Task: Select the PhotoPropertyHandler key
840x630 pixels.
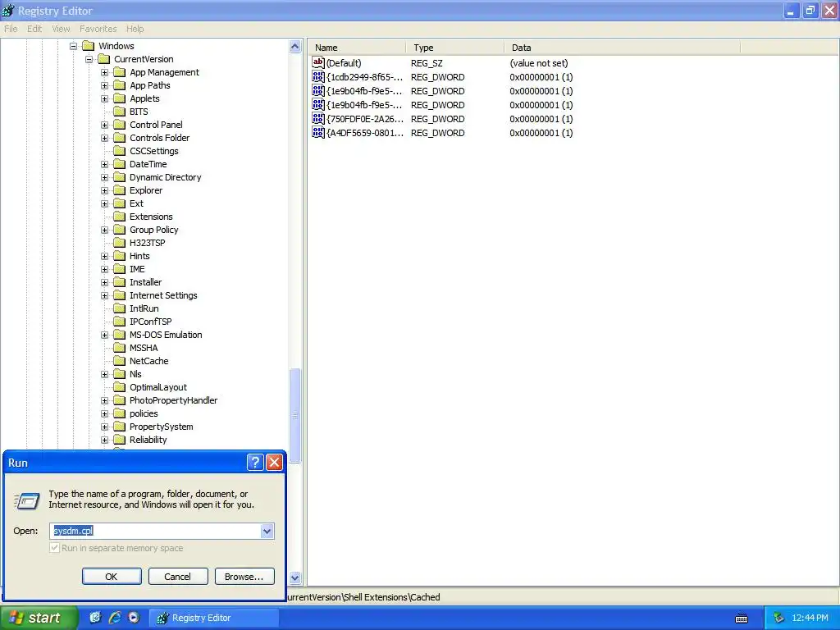Action: 174,400
